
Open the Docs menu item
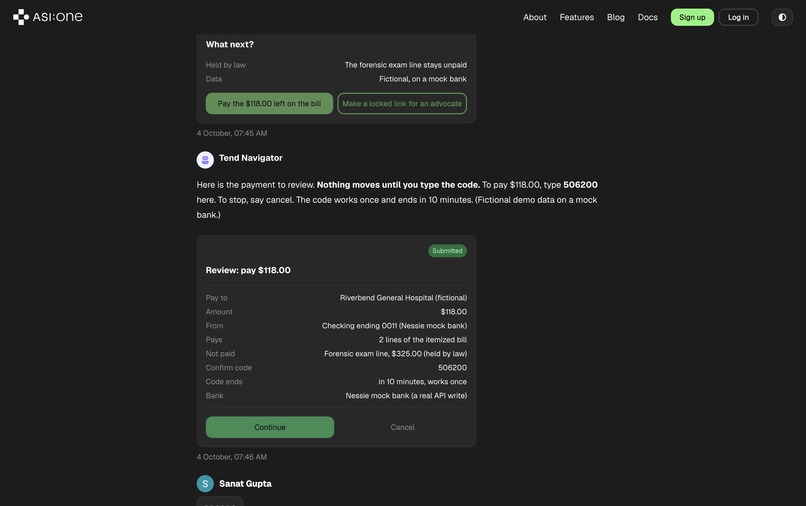pos(648,17)
